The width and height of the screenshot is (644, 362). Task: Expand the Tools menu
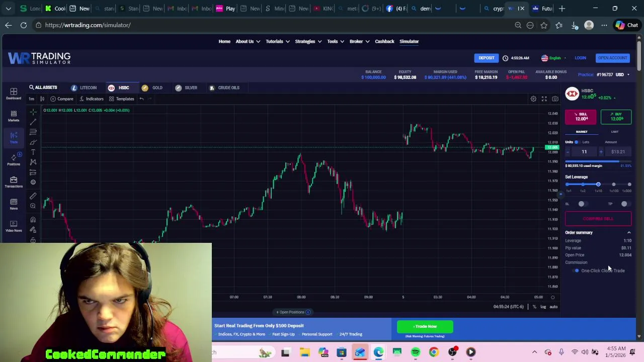coord(335,41)
